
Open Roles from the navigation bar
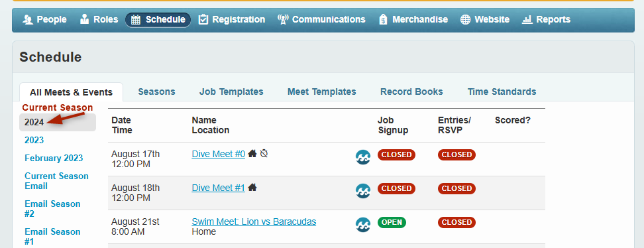tap(99, 19)
